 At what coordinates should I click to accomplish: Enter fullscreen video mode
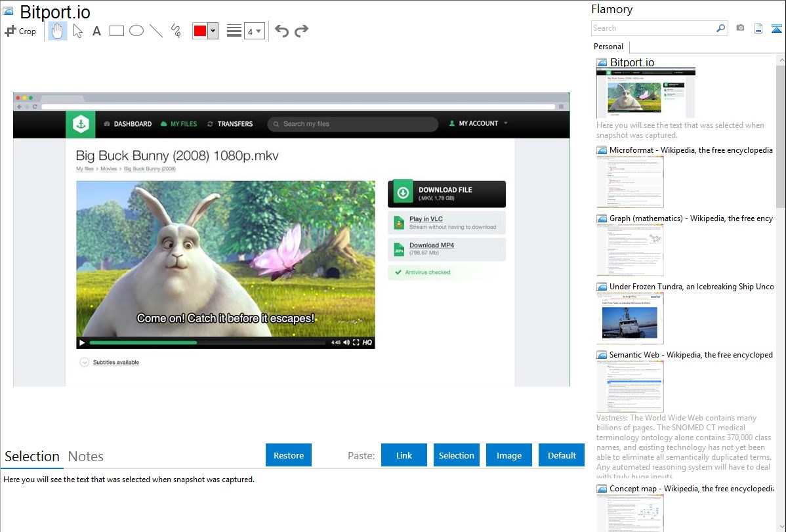[356, 342]
